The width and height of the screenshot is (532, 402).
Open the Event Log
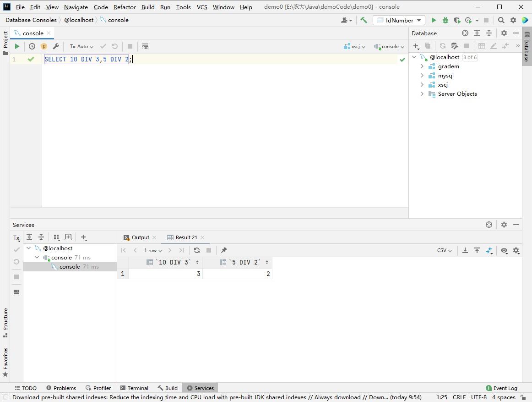[501, 388]
